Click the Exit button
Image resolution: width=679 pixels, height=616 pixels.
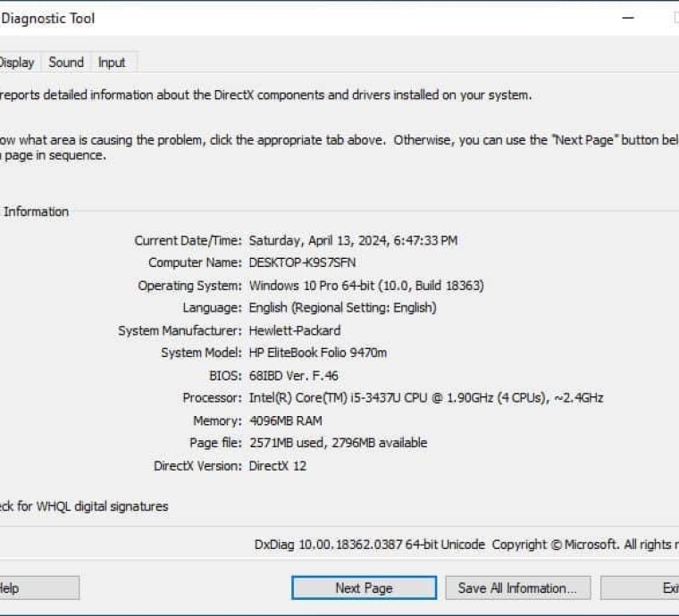pos(640,588)
